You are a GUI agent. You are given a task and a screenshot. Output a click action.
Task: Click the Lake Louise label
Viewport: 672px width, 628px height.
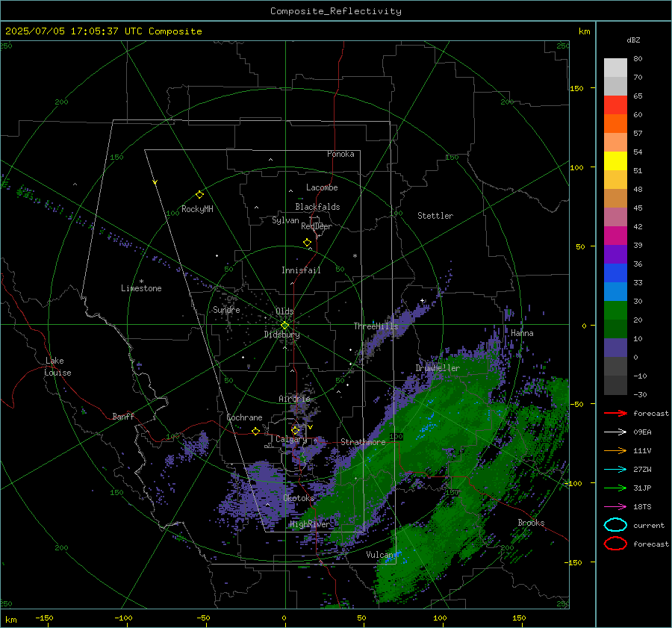(57, 367)
